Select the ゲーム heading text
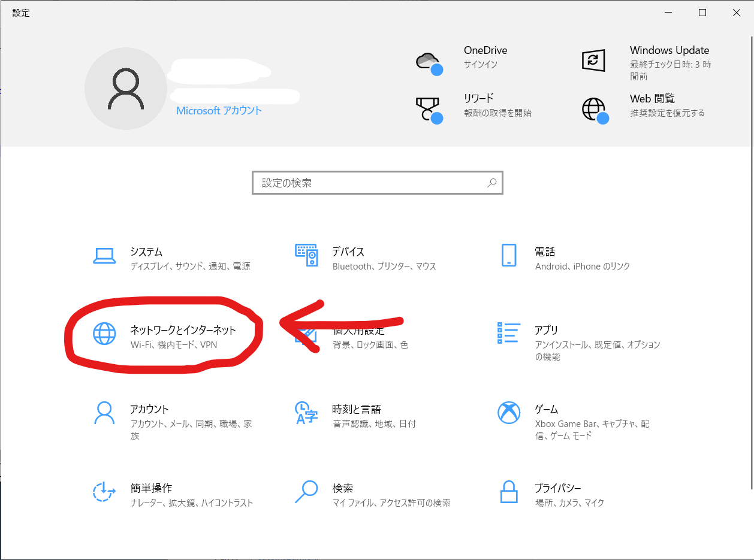 tap(546, 409)
